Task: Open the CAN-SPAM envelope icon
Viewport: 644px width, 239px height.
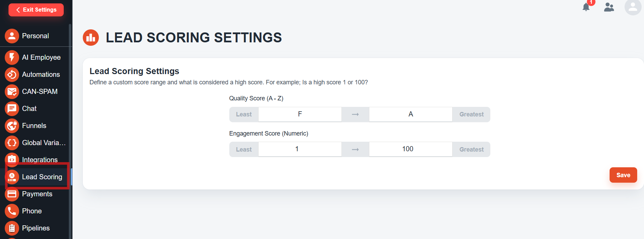Action: tap(12, 92)
